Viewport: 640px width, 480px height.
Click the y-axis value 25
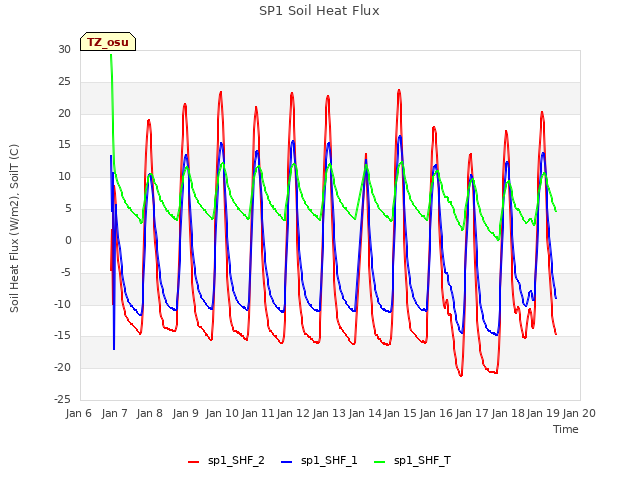[x=64, y=82]
